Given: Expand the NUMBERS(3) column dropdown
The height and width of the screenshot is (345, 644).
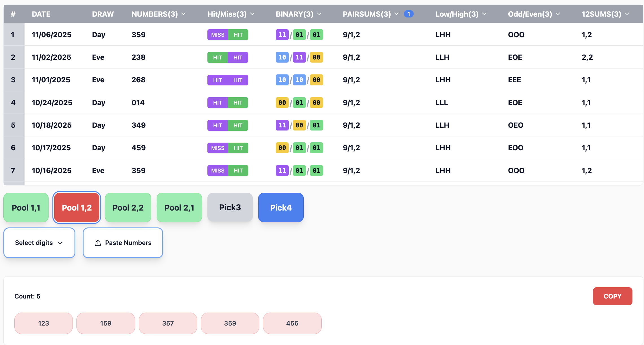Looking at the screenshot, I should 183,14.
